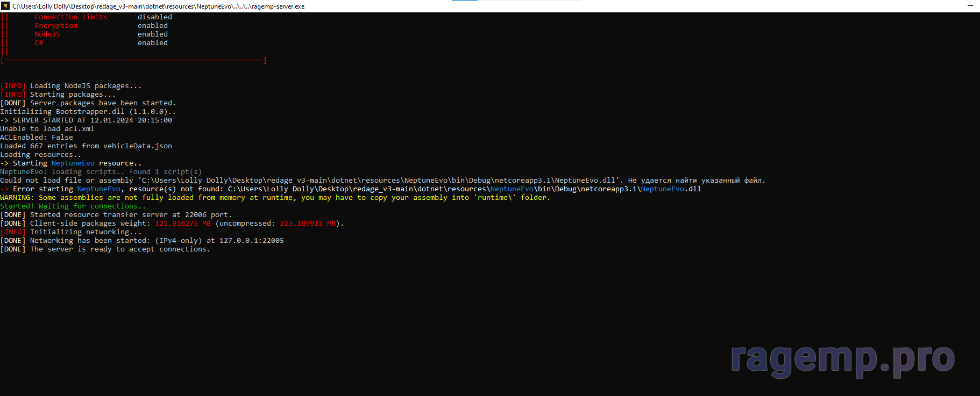
Task: Click the ragemp.pro watermark logo
Action: point(842,358)
